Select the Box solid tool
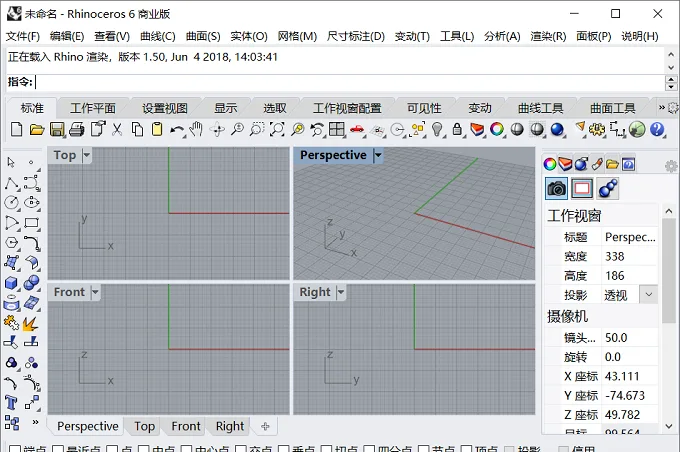 tap(12, 283)
